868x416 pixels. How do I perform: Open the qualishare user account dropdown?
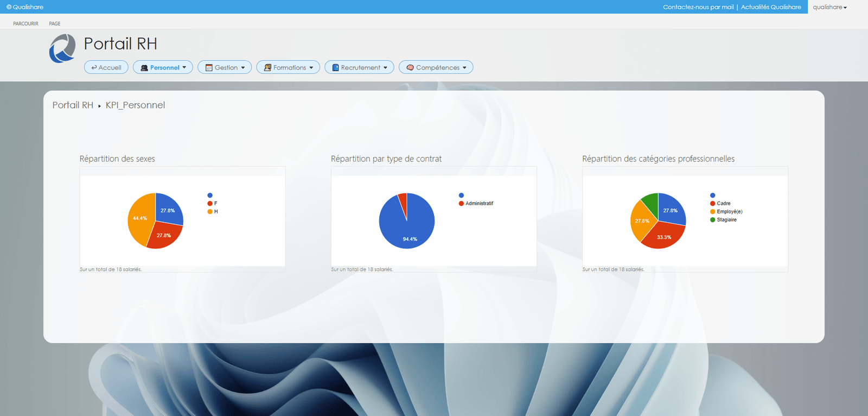click(x=829, y=7)
